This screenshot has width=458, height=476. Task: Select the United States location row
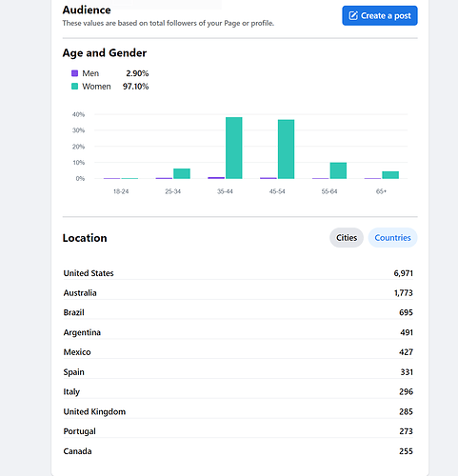tap(238, 273)
